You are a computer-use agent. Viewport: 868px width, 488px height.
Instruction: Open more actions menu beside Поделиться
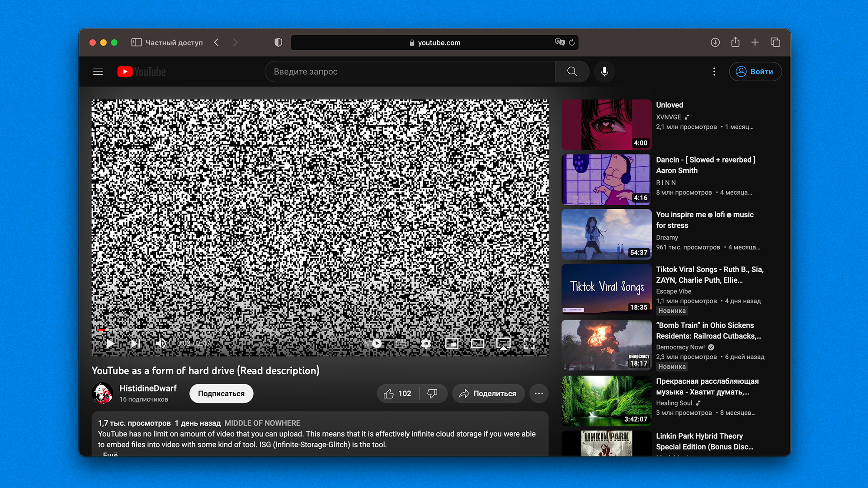539,394
